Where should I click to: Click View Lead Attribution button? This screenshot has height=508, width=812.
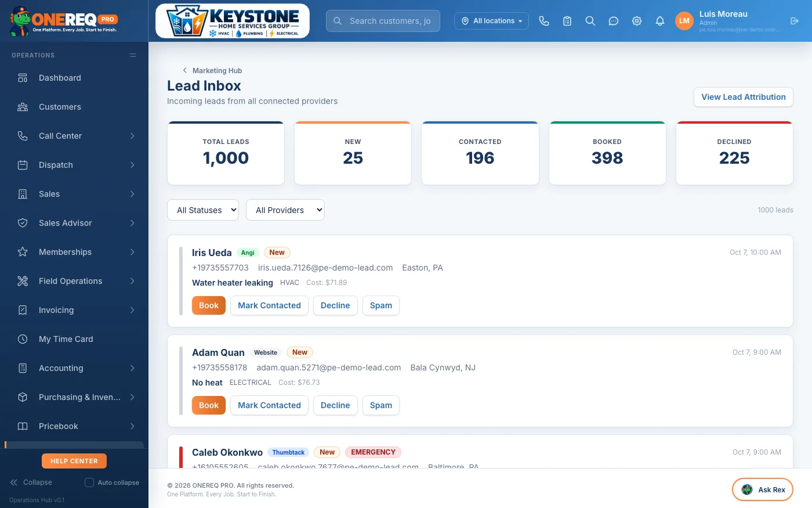[744, 97]
